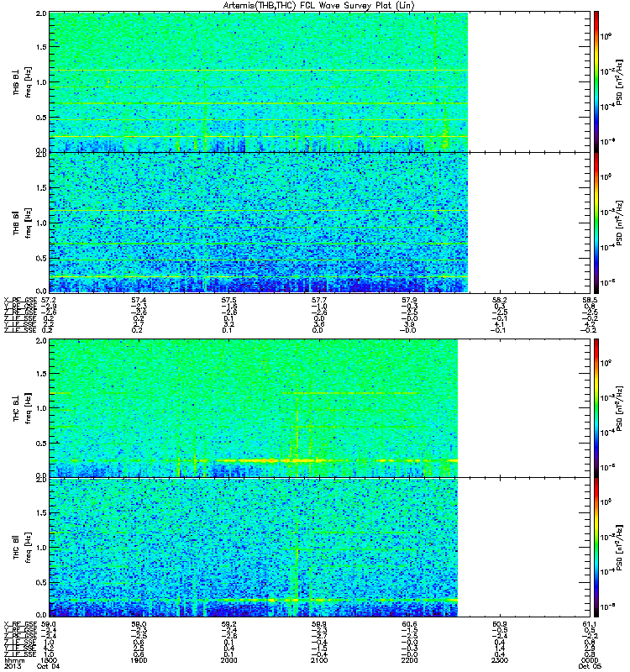The width and height of the screenshot is (630, 672).
Task: Click the 1.5 tick on THC B-parallel axis
Action: click(41, 512)
